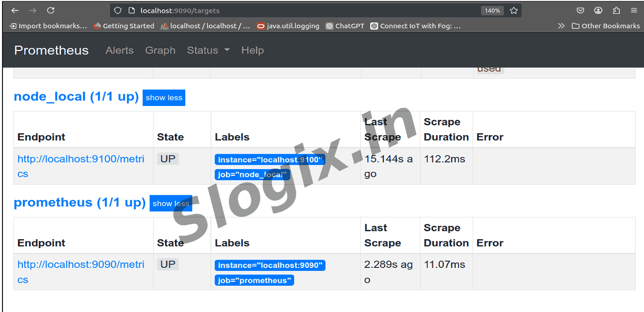The image size is (644, 312).
Task: Open the extensions puzzle icon
Action: (x=616, y=10)
